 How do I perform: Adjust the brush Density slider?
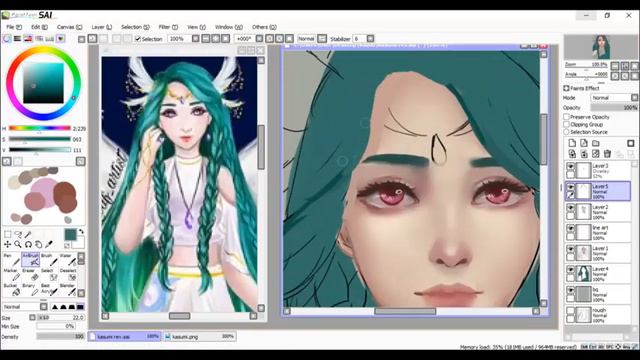(x=60, y=337)
